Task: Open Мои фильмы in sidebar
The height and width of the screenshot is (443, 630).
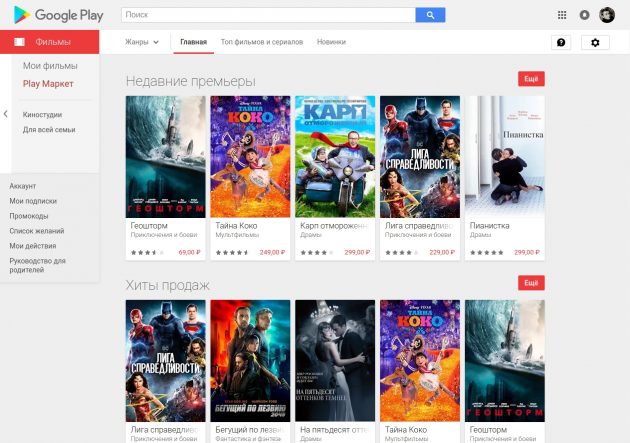Action: (50, 66)
